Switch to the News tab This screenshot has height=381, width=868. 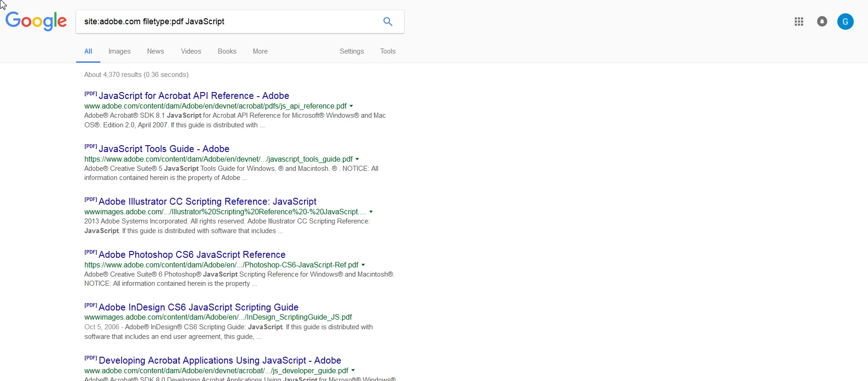pyautogui.click(x=155, y=51)
